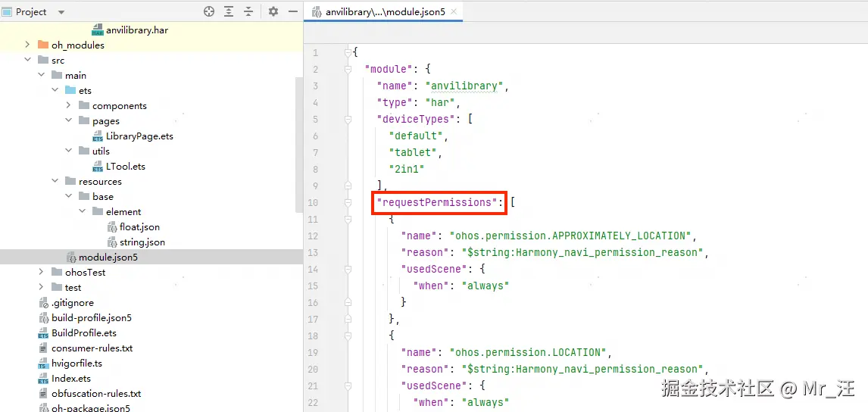Fold the usedScene block at line 14

(348, 269)
